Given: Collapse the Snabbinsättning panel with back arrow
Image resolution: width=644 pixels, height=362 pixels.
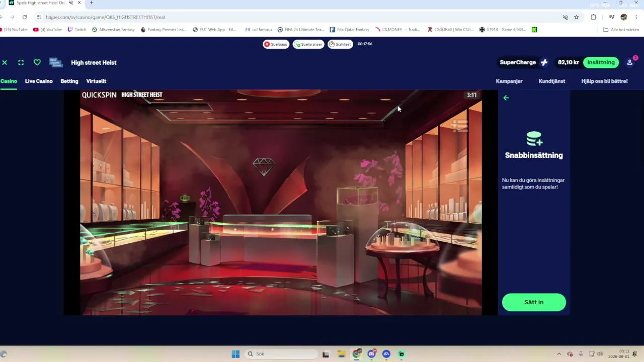Looking at the screenshot, I should click(506, 98).
